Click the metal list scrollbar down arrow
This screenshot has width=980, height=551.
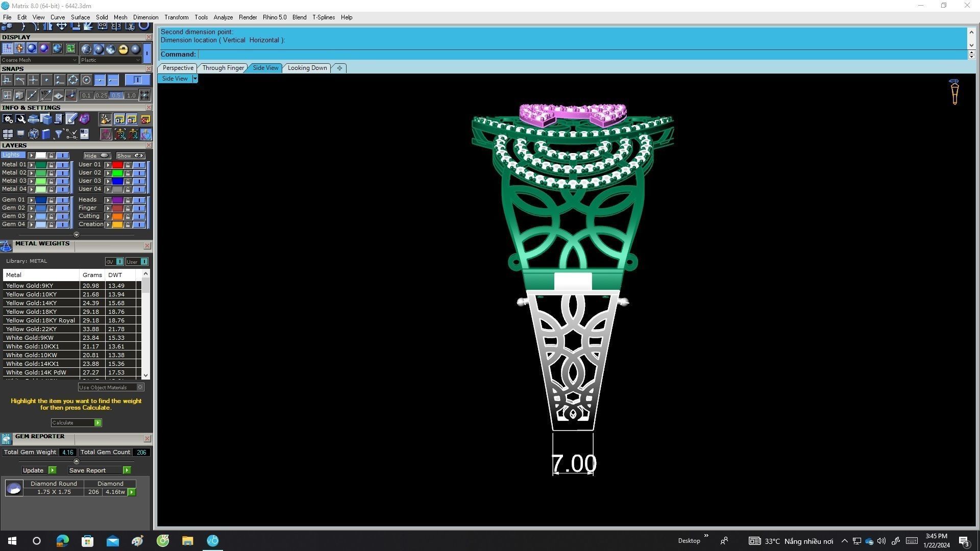point(146,375)
